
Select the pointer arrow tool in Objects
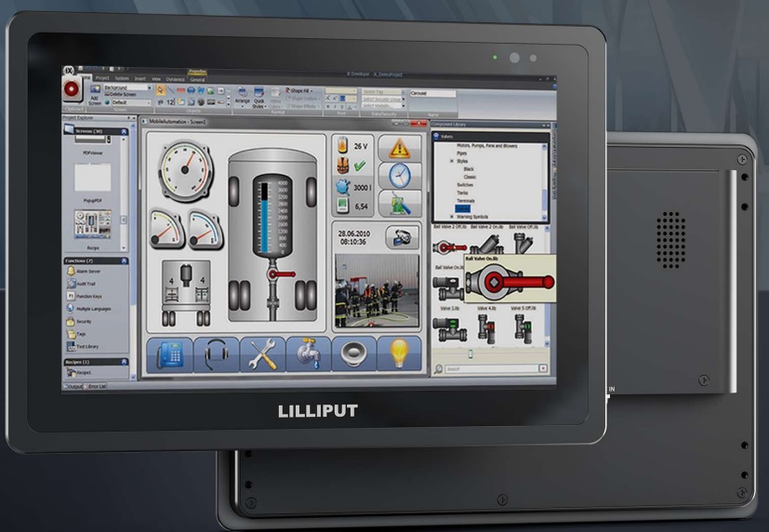tap(160, 89)
